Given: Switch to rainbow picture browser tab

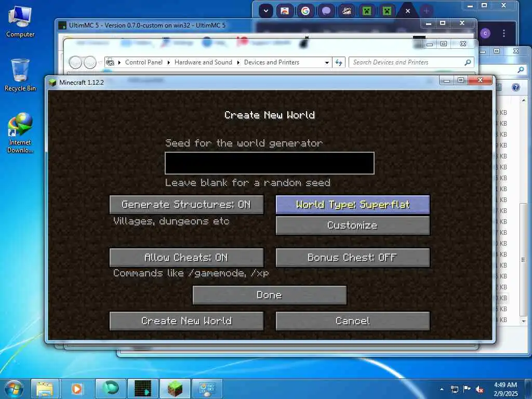Looking at the screenshot, I should [x=285, y=11].
